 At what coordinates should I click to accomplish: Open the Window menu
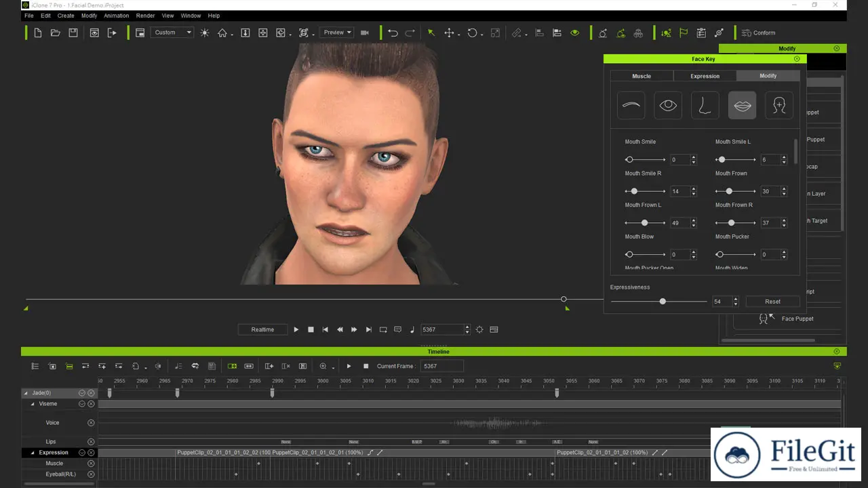tap(191, 16)
